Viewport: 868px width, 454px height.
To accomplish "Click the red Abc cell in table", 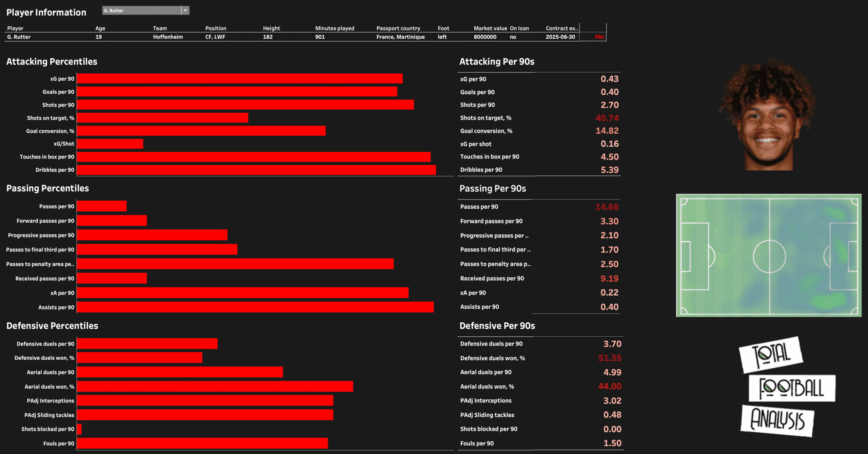I will pos(599,37).
